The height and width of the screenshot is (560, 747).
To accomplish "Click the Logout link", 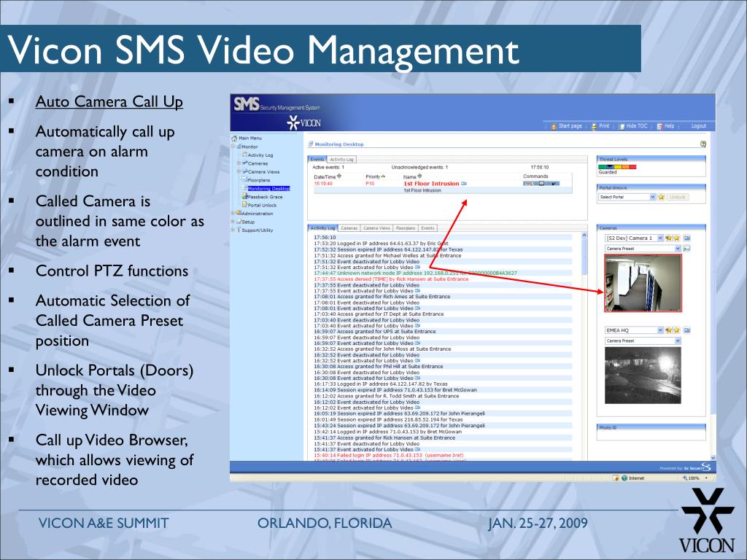I will coord(698,126).
